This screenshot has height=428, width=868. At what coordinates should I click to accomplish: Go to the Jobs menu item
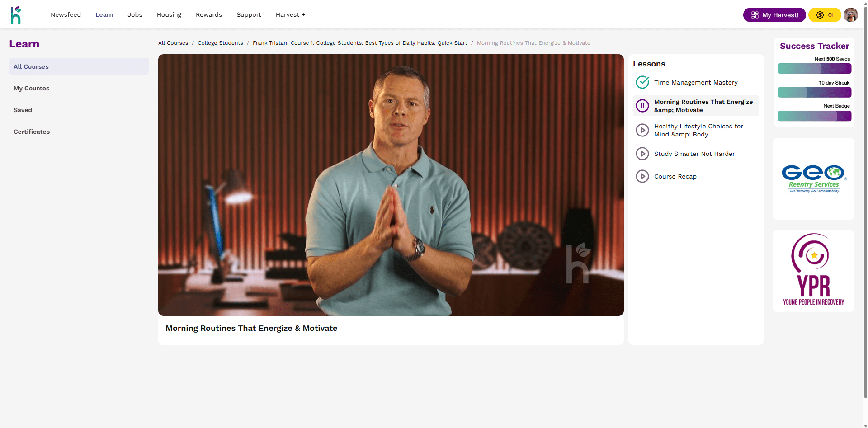[135, 15]
